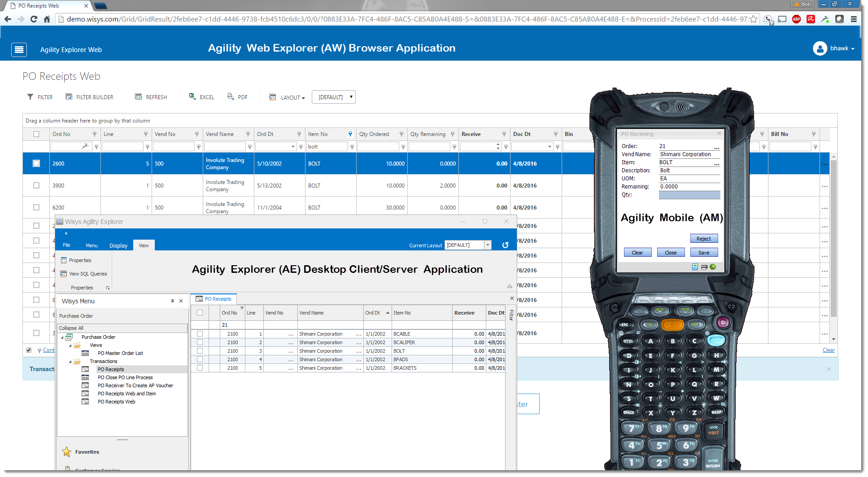The width and height of the screenshot is (868, 477).
Task: Click the Close button on mobile screen
Action: (671, 253)
